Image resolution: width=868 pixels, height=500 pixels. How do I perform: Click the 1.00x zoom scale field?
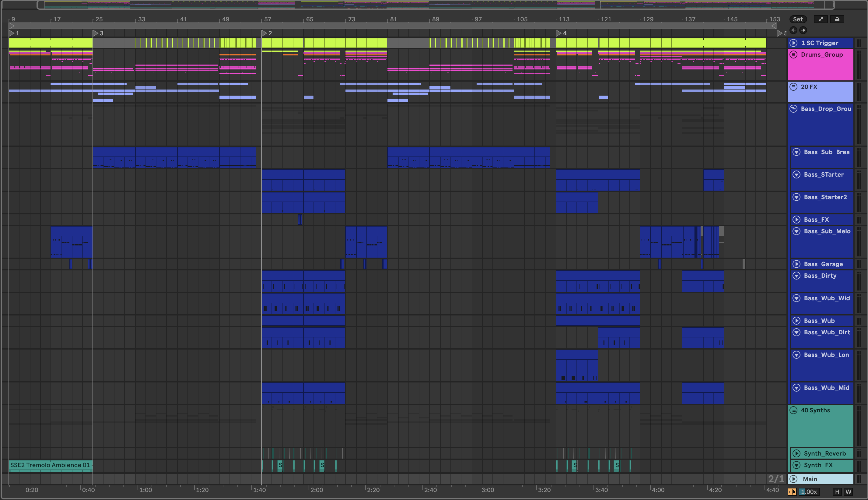click(x=809, y=492)
